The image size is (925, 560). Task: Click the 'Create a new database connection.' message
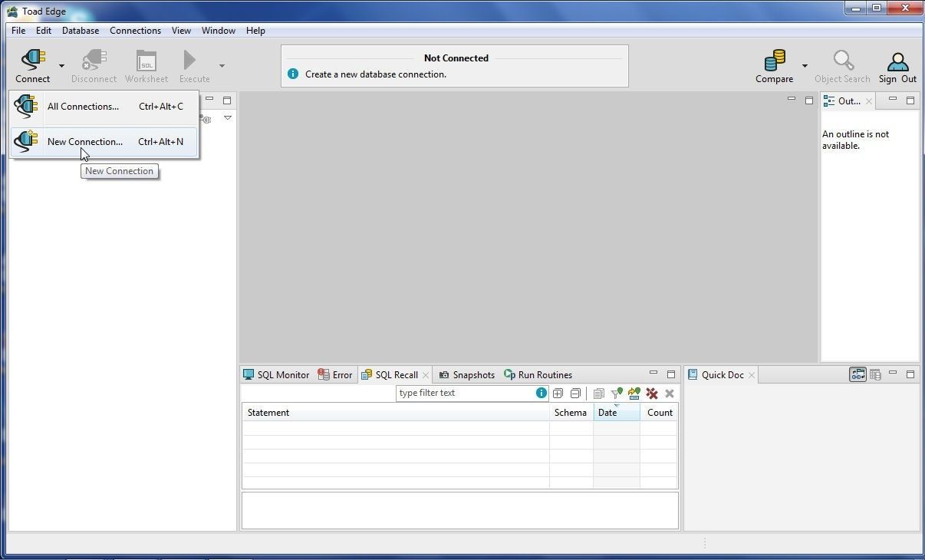(376, 74)
